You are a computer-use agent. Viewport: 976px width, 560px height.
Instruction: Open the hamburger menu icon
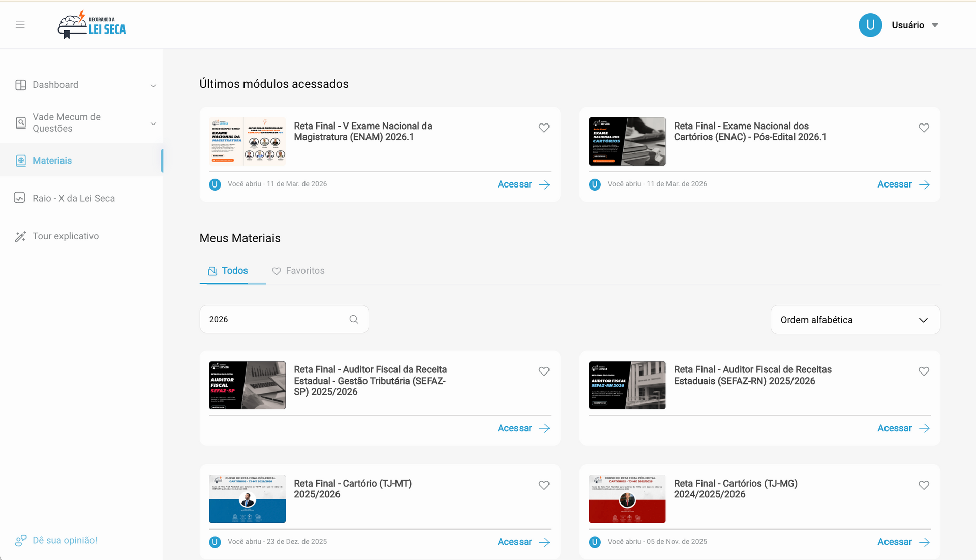tap(20, 25)
